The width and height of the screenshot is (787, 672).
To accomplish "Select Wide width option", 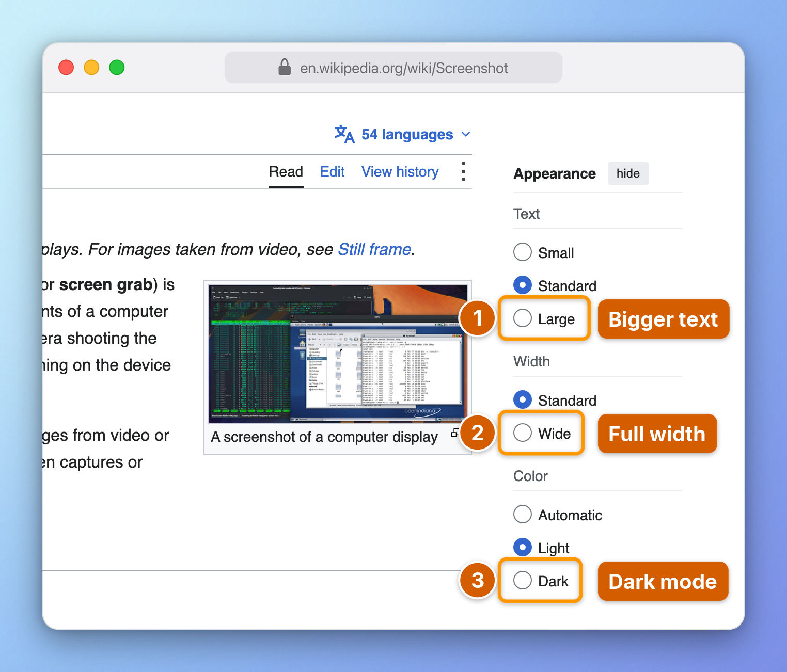I will click(523, 433).
